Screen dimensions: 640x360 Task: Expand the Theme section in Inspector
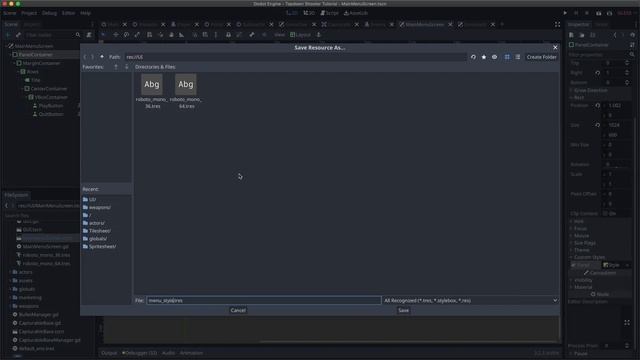[581, 250]
